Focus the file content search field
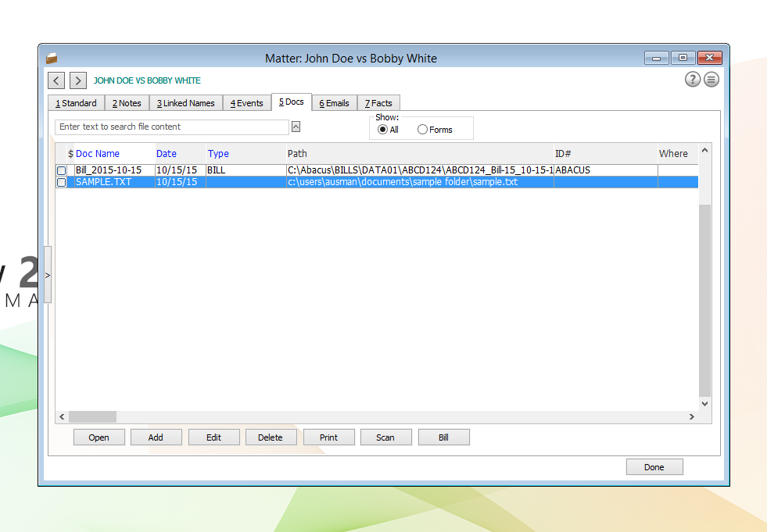Screen dimensions: 767x532 tap(172, 127)
